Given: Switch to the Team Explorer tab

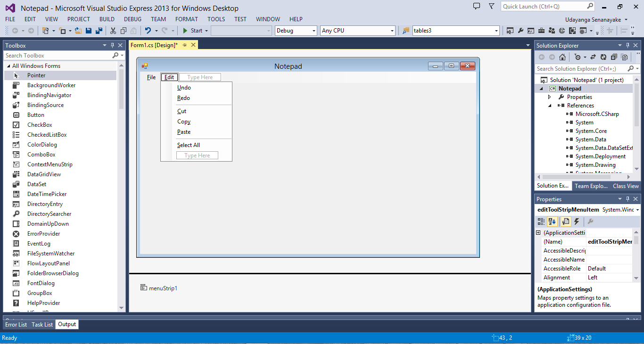Looking at the screenshot, I should 591,186.
